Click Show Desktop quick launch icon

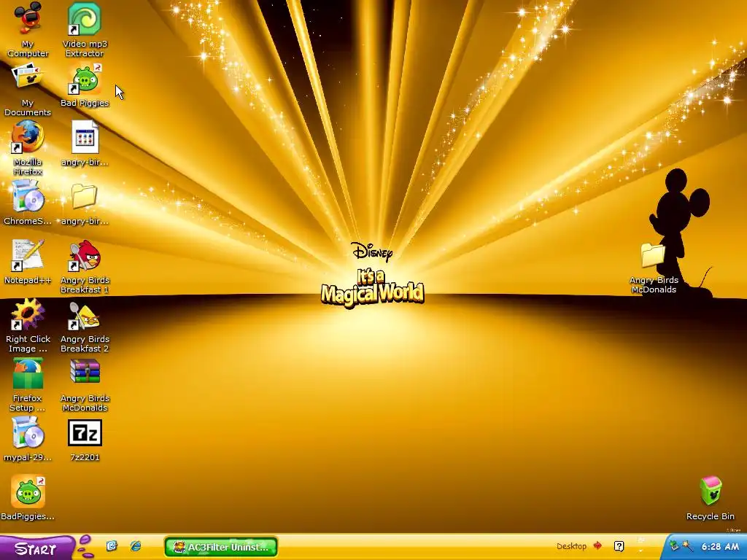[x=112, y=545]
